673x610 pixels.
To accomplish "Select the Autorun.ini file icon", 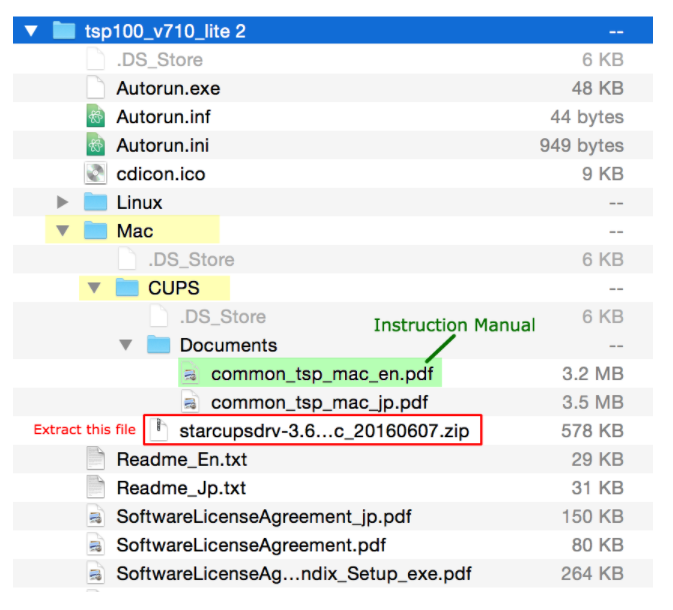I will [95, 146].
